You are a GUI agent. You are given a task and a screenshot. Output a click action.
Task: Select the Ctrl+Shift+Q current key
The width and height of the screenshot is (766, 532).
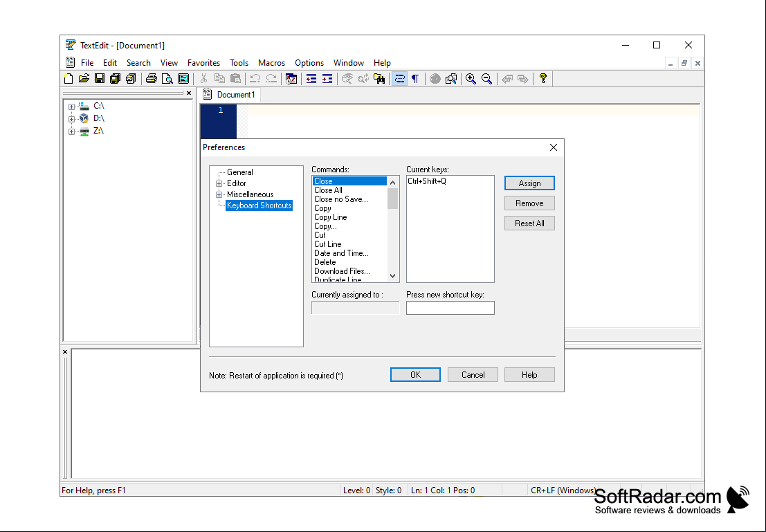click(427, 181)
